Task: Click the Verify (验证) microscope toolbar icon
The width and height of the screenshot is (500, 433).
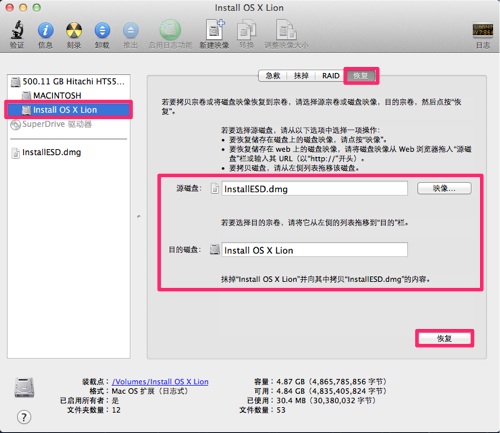Action: click(17, 30)
